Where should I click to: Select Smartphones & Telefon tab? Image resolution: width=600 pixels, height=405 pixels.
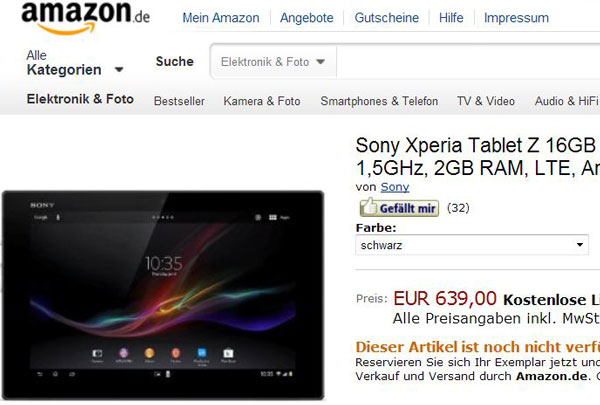tap(379, 101)
